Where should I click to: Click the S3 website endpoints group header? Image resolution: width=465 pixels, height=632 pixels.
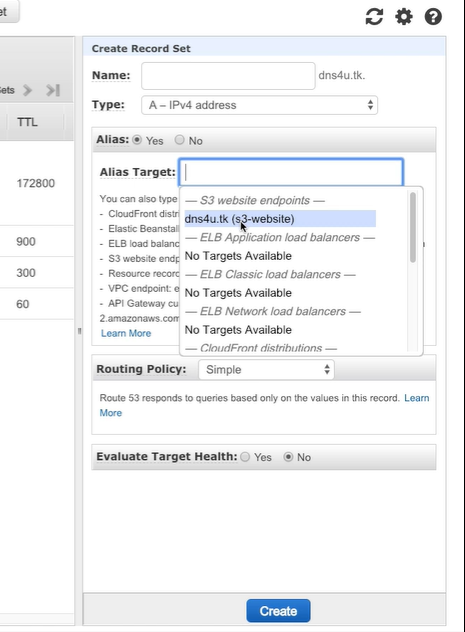point(255,200)
